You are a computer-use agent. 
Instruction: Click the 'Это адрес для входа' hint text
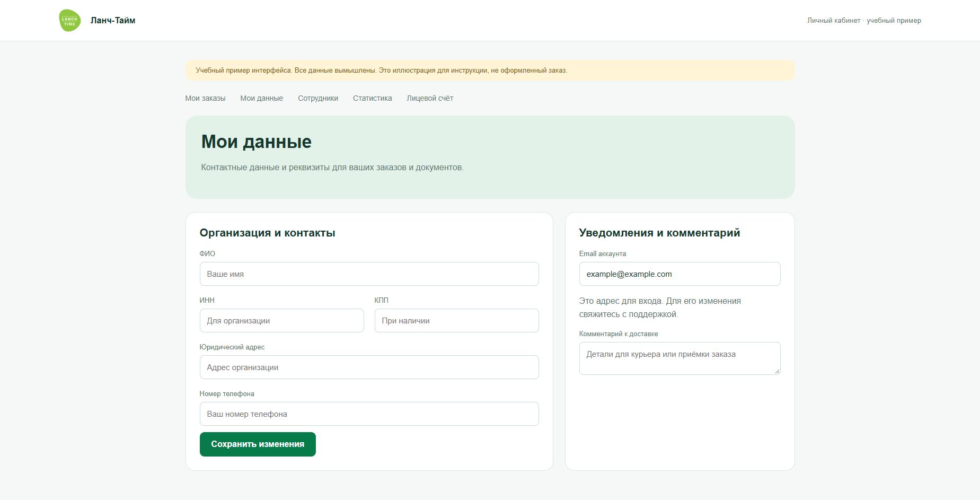click(x=660, y=308)
